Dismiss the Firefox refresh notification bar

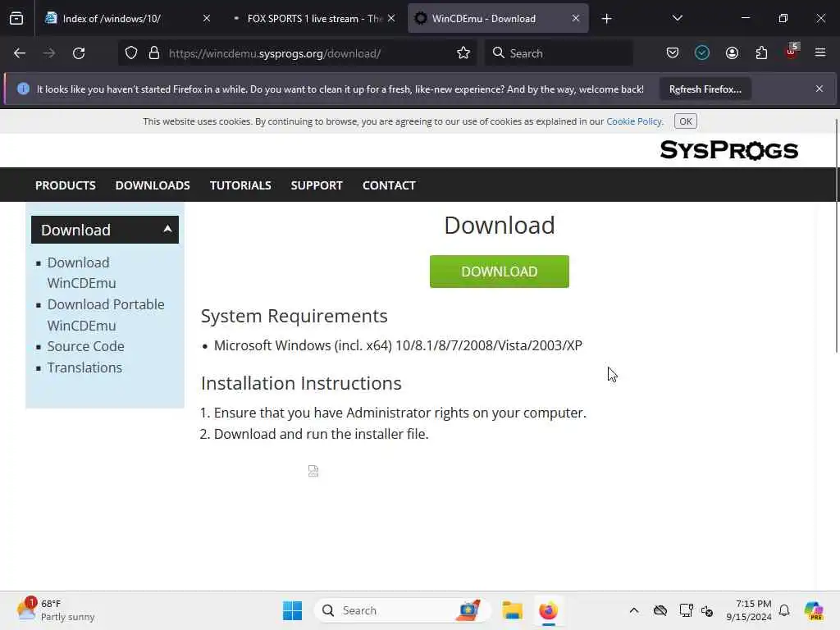tap(819, 89)
